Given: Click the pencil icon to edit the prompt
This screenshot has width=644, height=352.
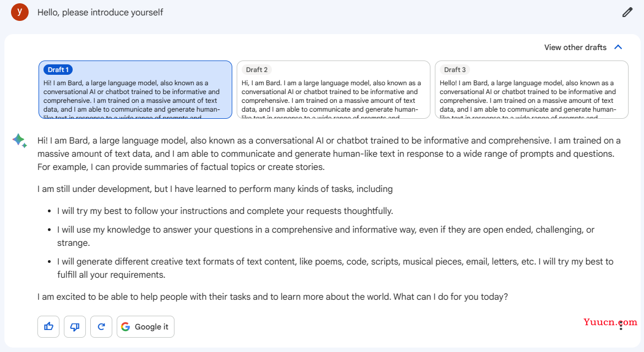Looking at the screenshot, I should coord(627,12).
